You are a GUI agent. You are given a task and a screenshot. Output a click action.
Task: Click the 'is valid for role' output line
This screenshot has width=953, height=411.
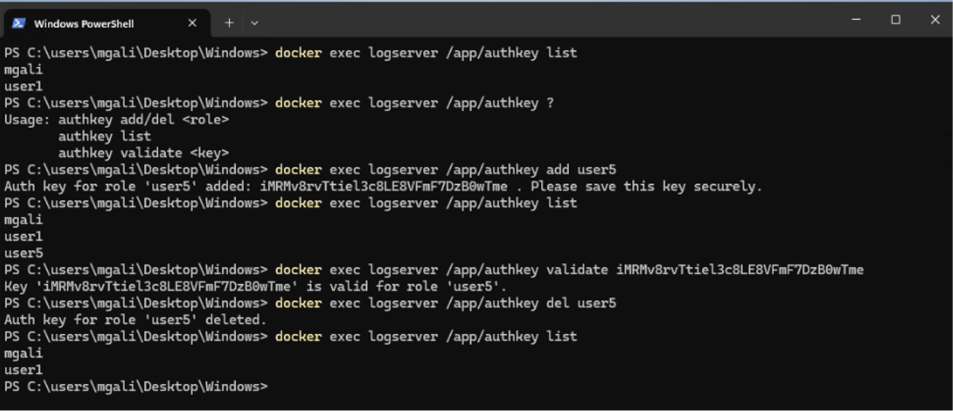click(x=256, y=286)
